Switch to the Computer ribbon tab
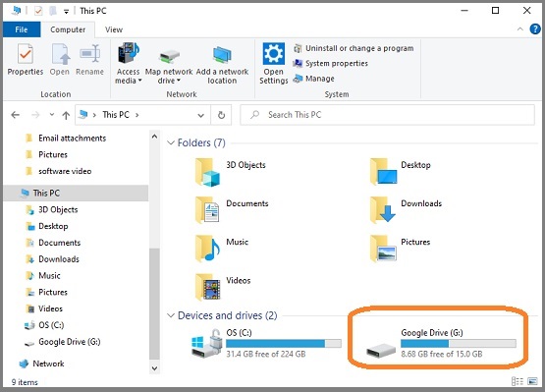Viewport: 545px width, 392px height. click(x=68, y=29)
